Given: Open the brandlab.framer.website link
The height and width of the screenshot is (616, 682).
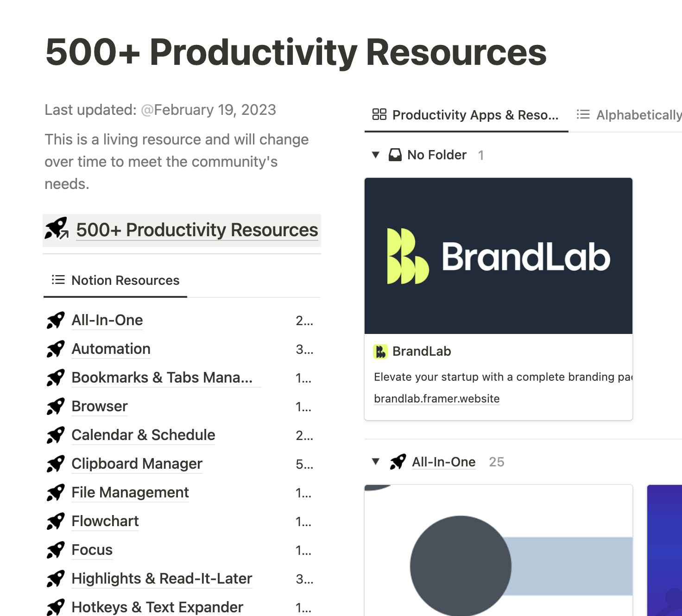Looking at the screenshot, I should 436,399.
